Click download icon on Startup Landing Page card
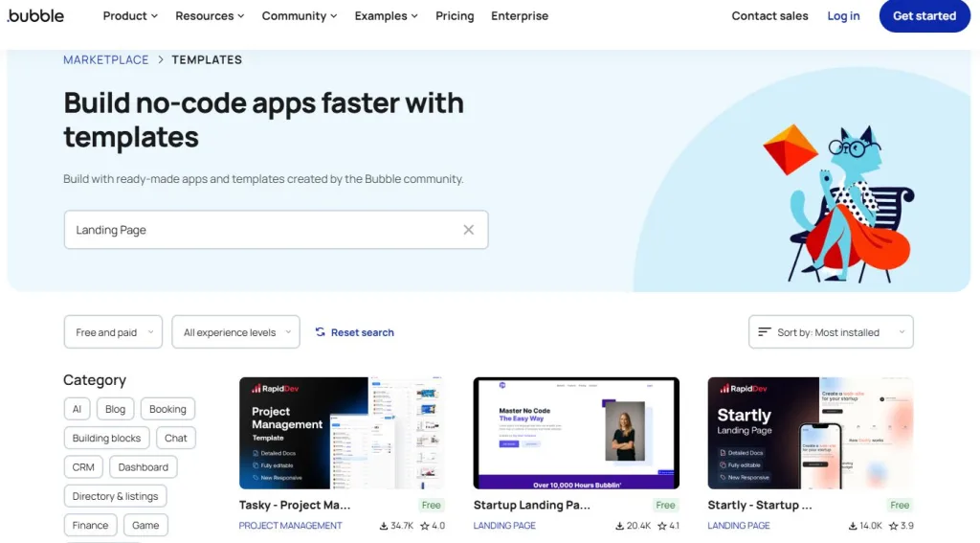Viewport: 980px width, 543px height. click(x=619, y=526)
